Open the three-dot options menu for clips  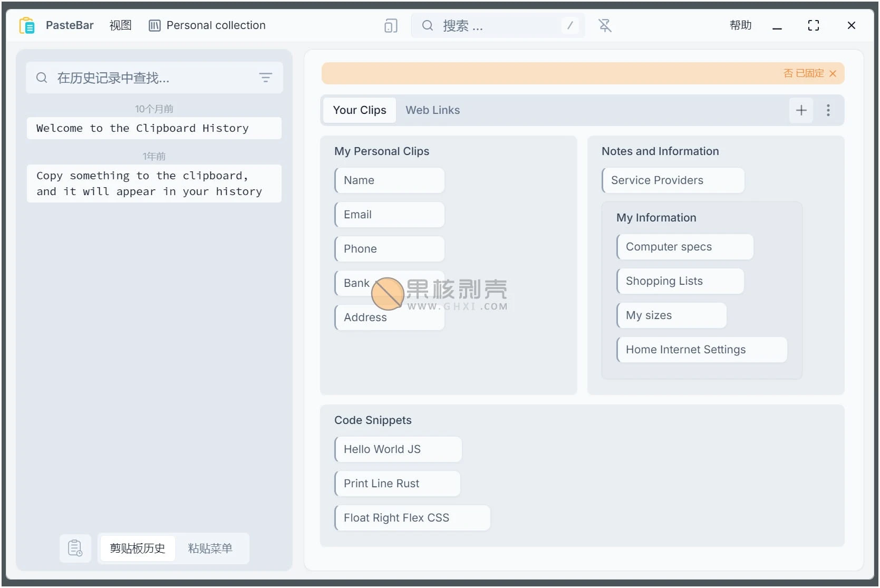[x=828, y=110]
